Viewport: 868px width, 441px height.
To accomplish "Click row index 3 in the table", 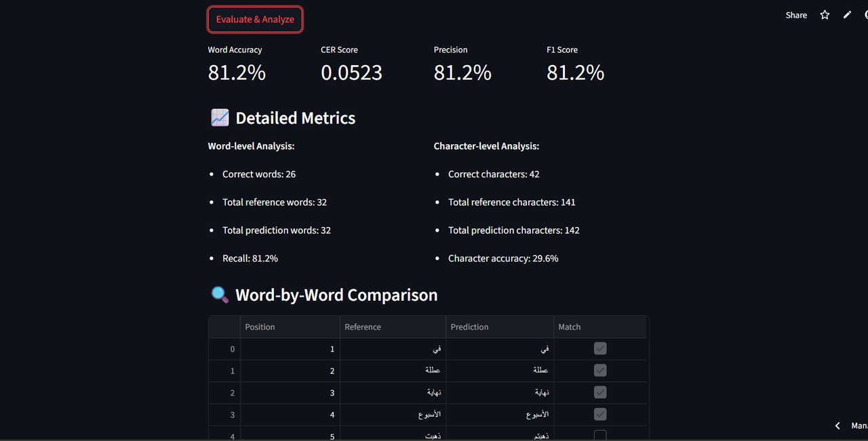I will 224,415.
